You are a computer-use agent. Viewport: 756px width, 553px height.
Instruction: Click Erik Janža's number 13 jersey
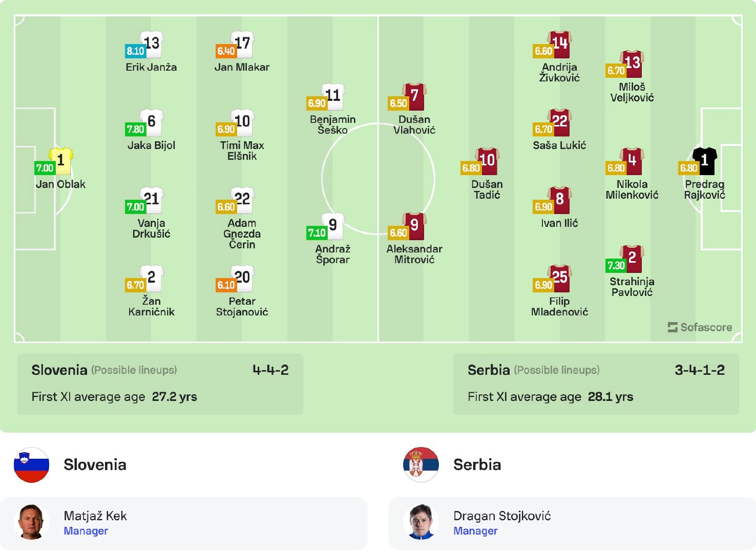coord(152,43)
